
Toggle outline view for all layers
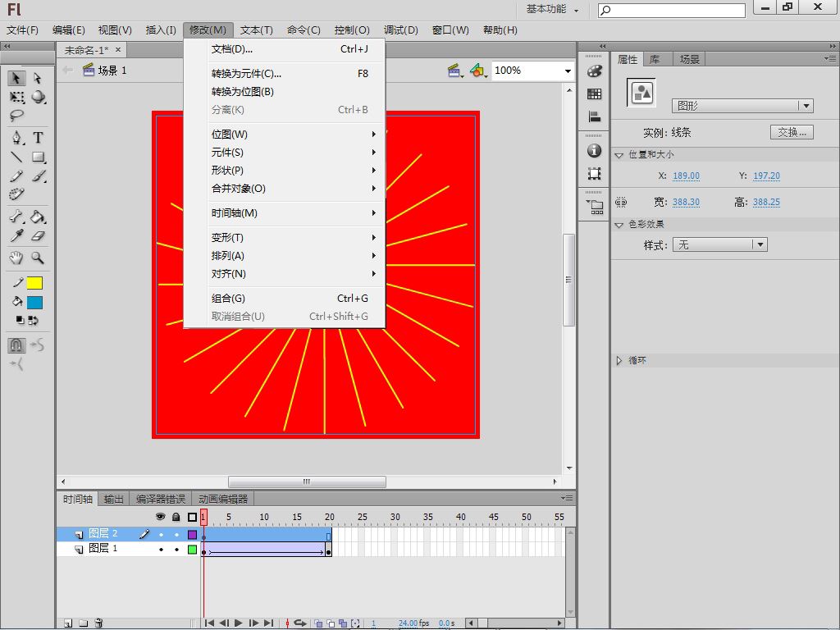[x=192, y=517]
